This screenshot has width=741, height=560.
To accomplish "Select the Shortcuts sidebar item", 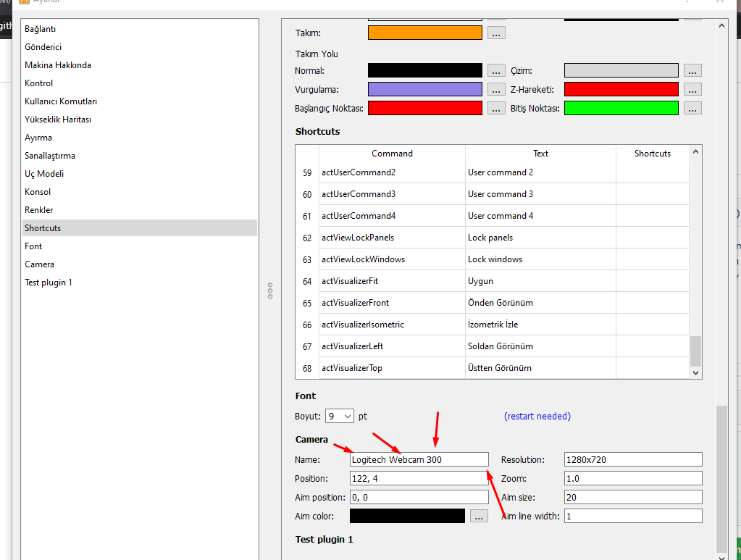I will tap(140, 227).
